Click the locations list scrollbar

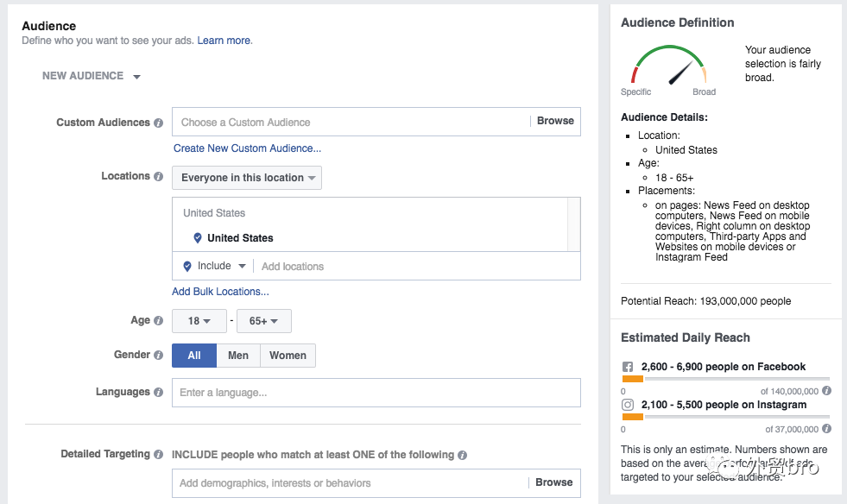[x=574, y=224]
